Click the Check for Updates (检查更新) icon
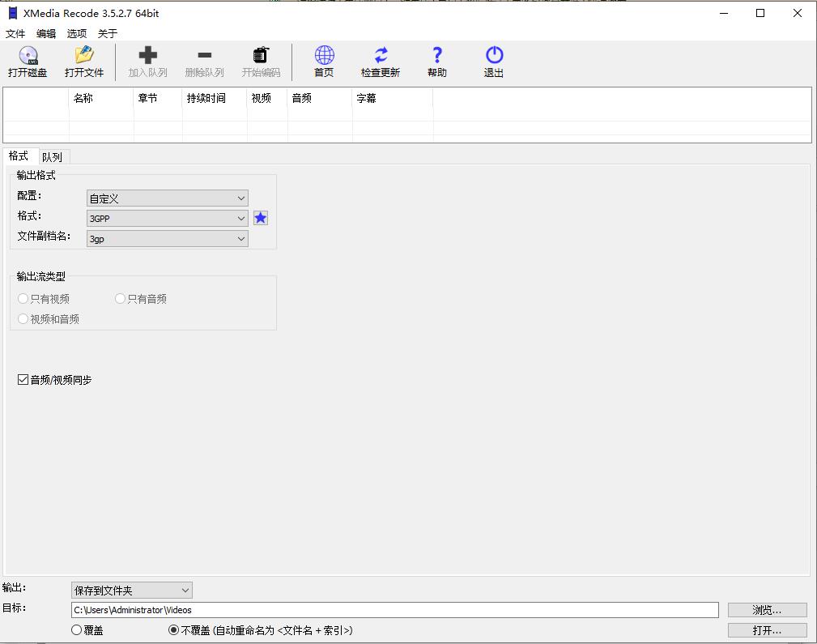Viewport: 817px width, 644px height. (381, 56)
